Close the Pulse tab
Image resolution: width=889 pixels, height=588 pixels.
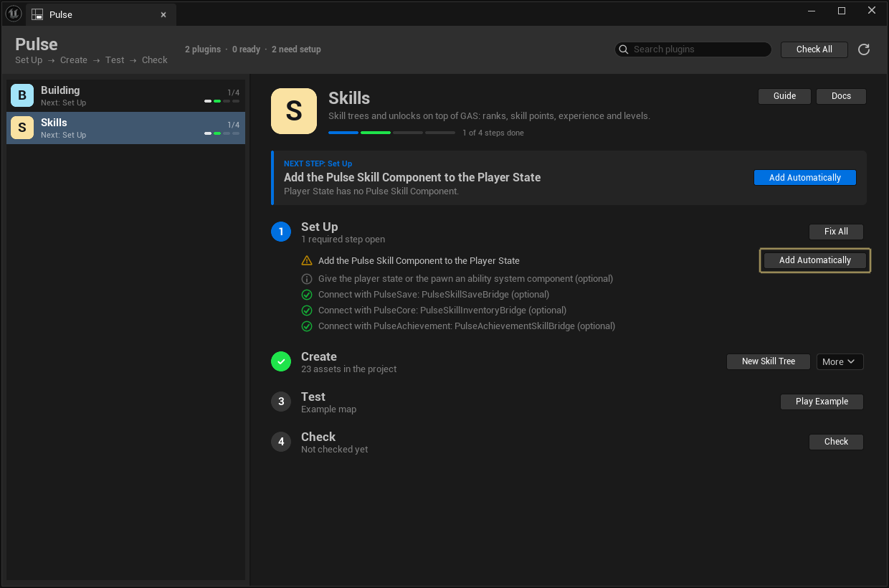click(x=163, y=14)
